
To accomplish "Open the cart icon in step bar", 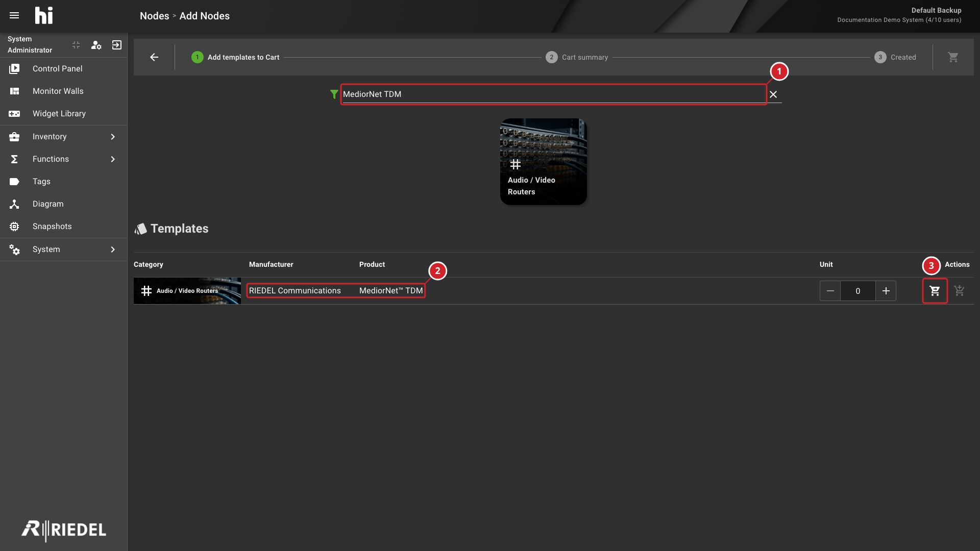I will (x=953, y=57).
